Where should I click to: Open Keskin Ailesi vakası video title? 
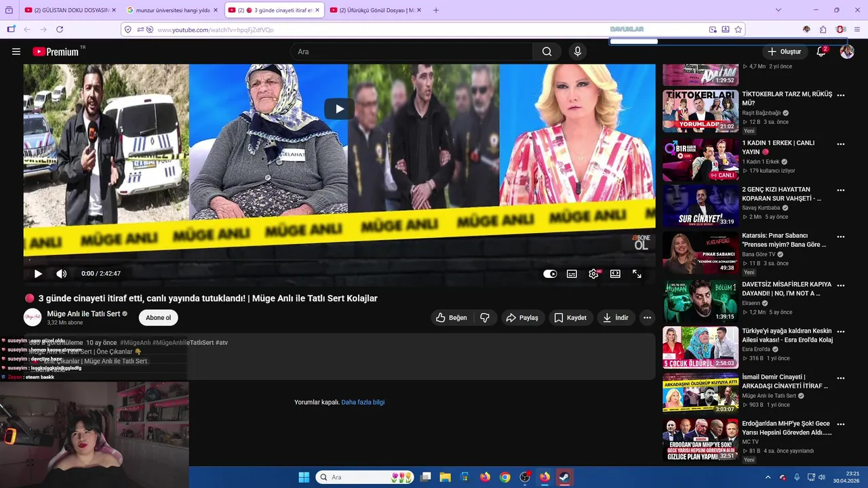[787, 335]
